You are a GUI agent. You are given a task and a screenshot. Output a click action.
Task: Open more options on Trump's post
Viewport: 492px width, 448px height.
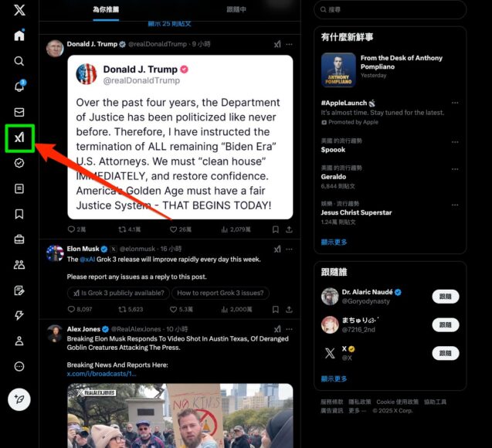point(290,44)
